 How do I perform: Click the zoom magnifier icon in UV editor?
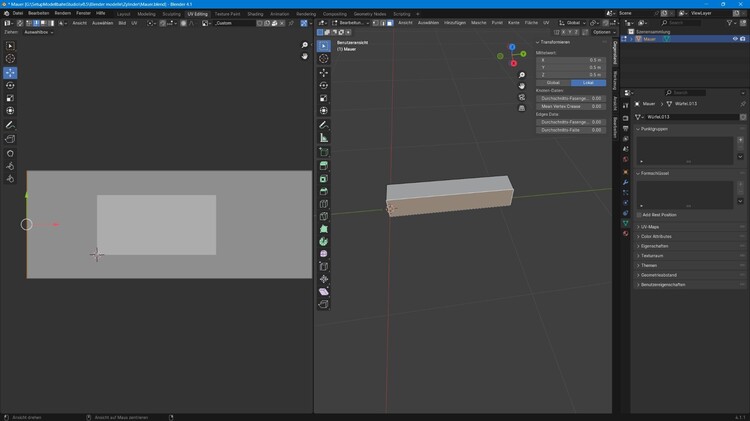tap(305, 45)
